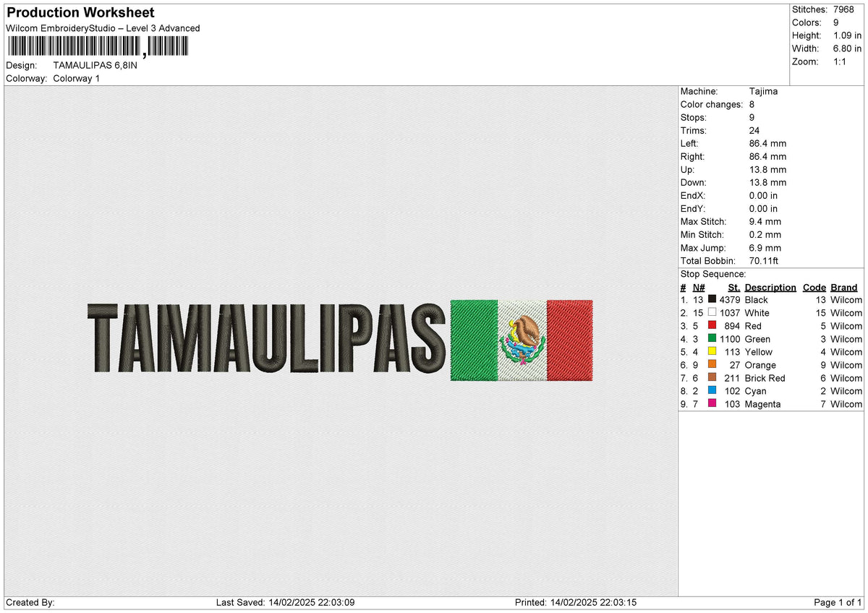Click the 'Brick Red' description
Image resolution: width=868 pixels, height=613 pixels.
click(x=765, y=378)
